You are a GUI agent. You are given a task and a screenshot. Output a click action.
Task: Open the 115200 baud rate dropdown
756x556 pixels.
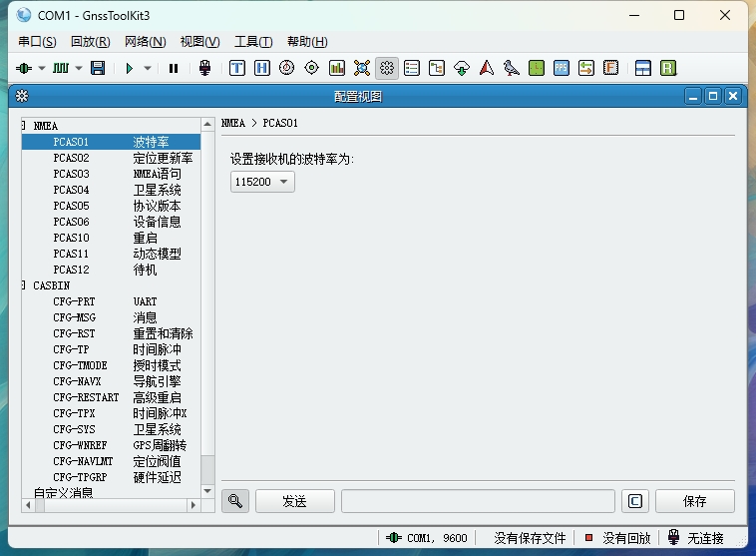pos(262,182)
